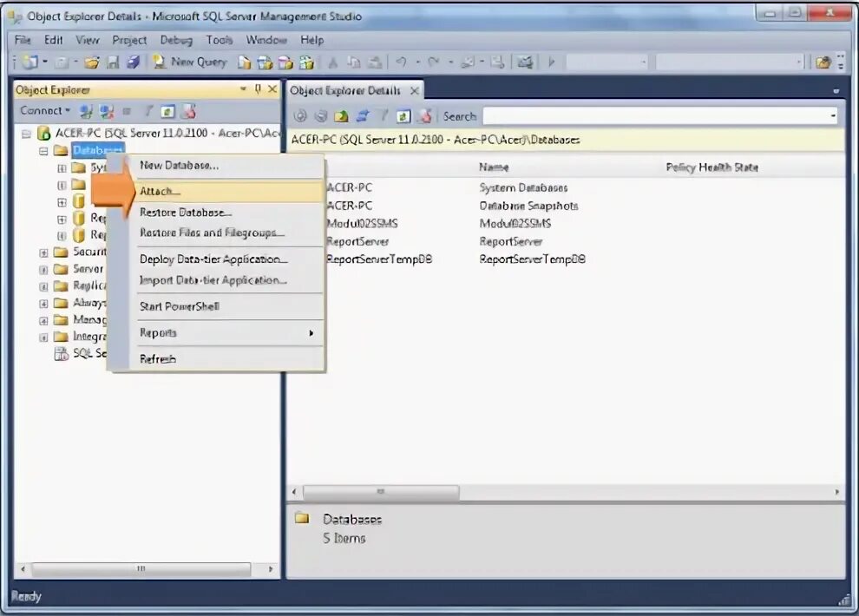859x616 pixels.
Task: Open the Project menu
Action: [x=129, y=40]
